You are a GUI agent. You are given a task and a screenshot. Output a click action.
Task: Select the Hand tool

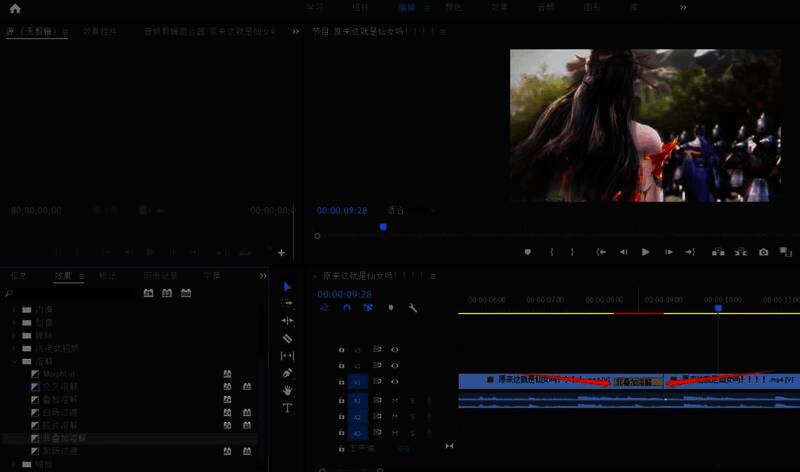tap(288, 390)
